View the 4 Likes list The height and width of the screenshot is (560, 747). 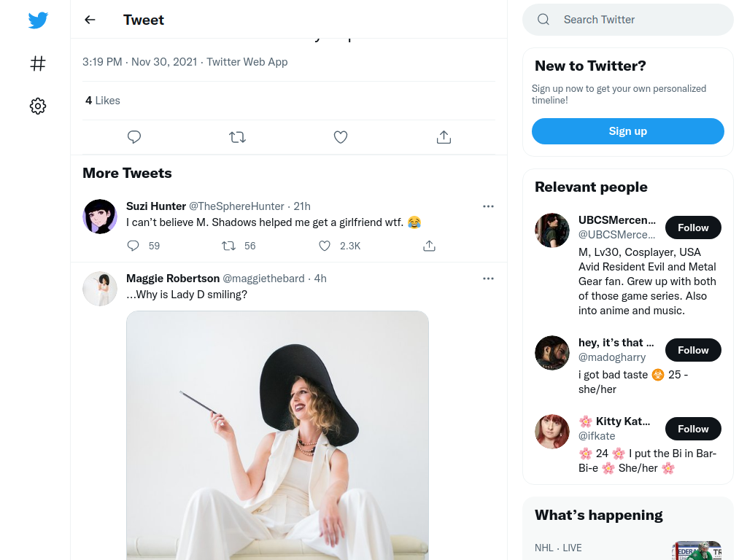tap(102, 101)
